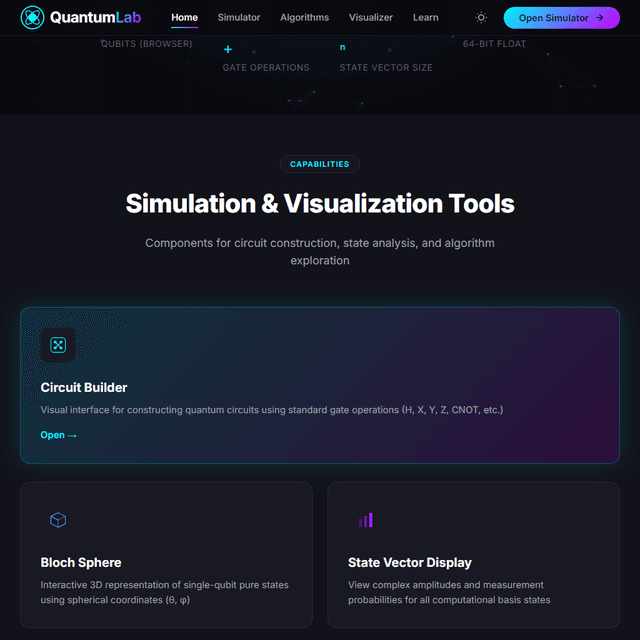
Task: Open the Bloch Sphere card title
Action: pos(81,562)
